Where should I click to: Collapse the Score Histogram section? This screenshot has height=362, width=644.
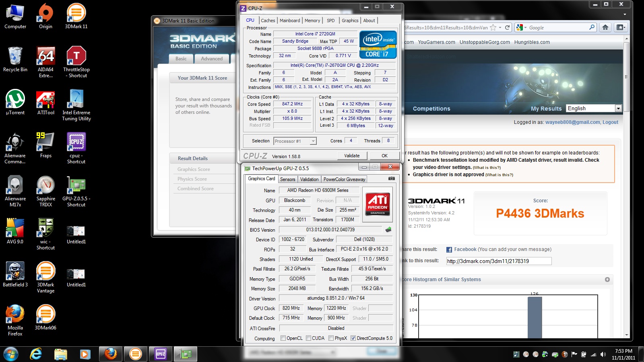607,280
